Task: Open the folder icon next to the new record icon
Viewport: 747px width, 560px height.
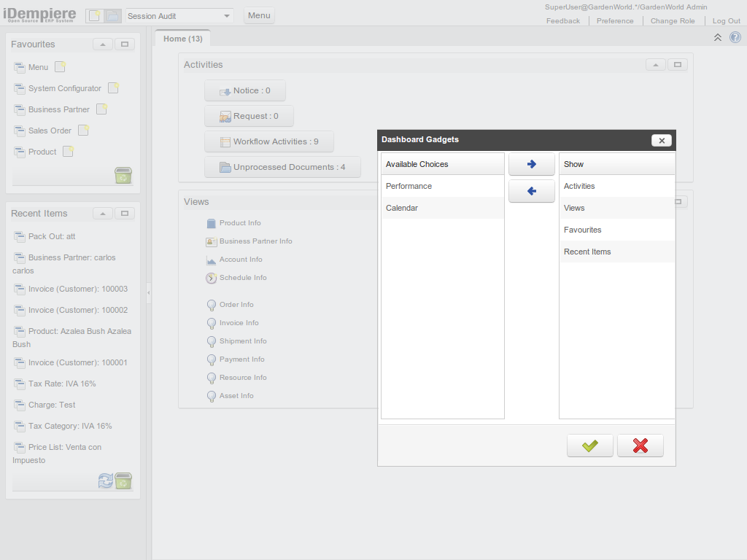Action: [x=113, y=15]
